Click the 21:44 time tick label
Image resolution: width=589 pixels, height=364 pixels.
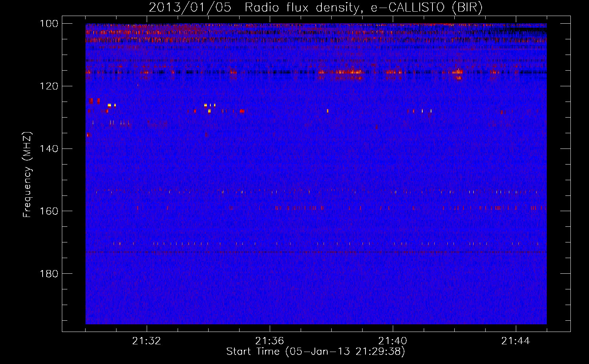pyautogui.click(x=516, y=341)
